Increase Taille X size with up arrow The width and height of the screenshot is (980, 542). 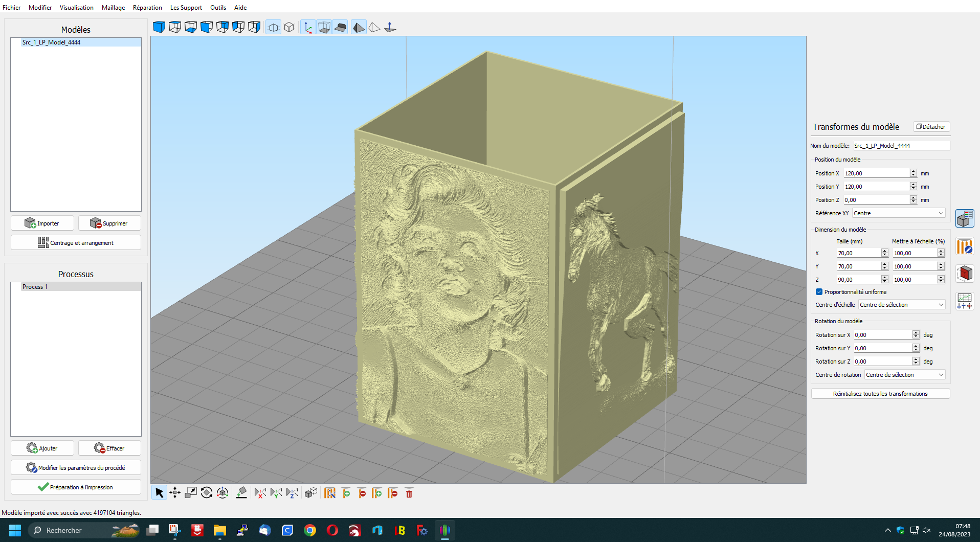point(885,251)
